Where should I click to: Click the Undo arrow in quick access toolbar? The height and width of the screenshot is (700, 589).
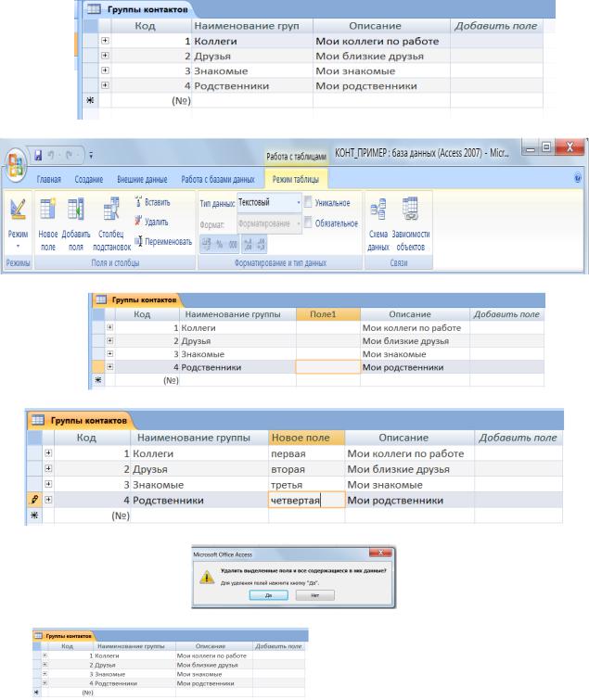point(51,156)
